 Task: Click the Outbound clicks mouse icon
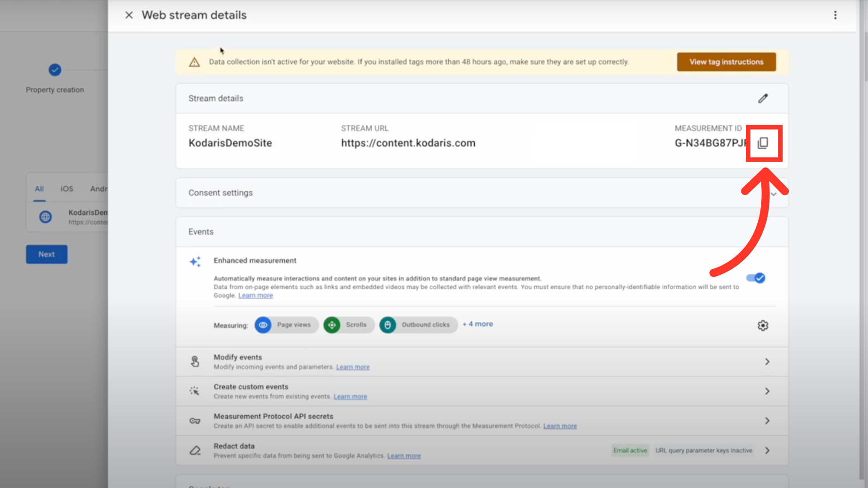387,325
